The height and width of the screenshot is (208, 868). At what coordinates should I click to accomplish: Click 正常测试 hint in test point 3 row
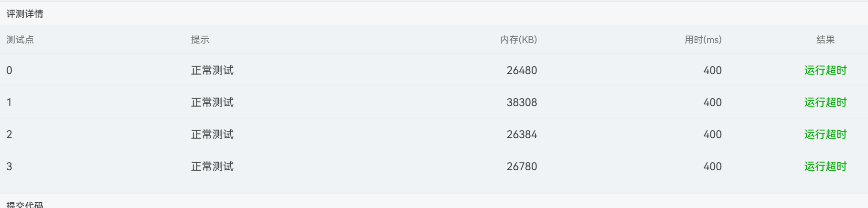tap(212, 166)
